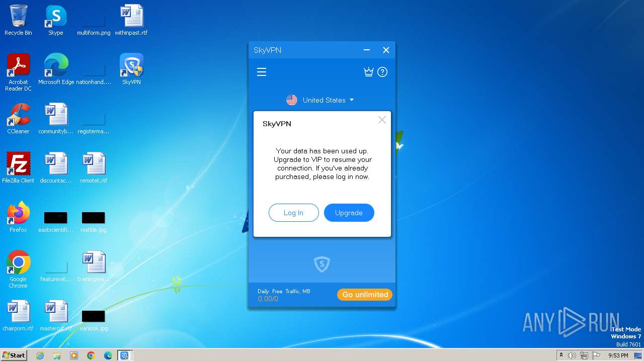644x362 pixels.
Task: Open the Skype desktop shortcut
Action: pos(56,20)
